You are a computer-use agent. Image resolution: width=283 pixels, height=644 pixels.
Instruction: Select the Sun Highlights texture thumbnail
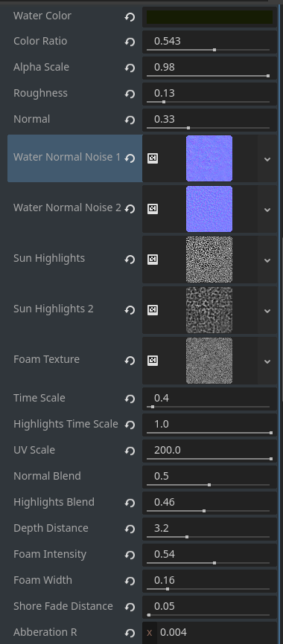click(x=209, y=260)
